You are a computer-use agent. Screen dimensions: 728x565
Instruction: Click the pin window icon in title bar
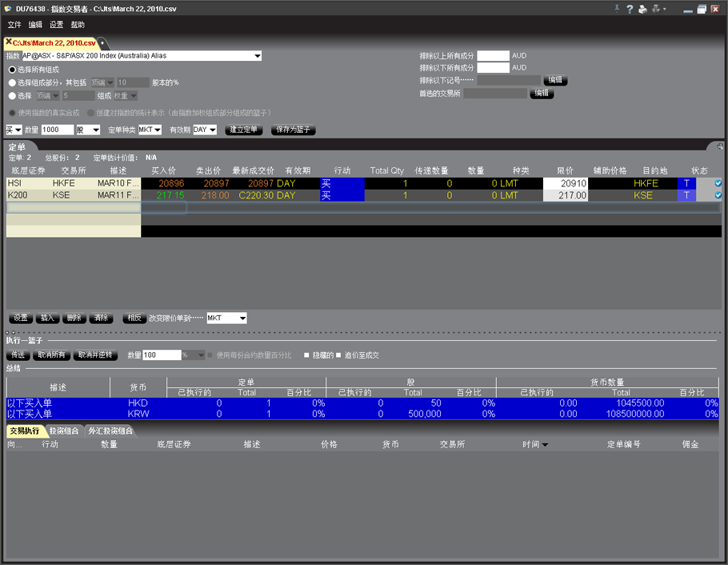click(x=616, y=10)
